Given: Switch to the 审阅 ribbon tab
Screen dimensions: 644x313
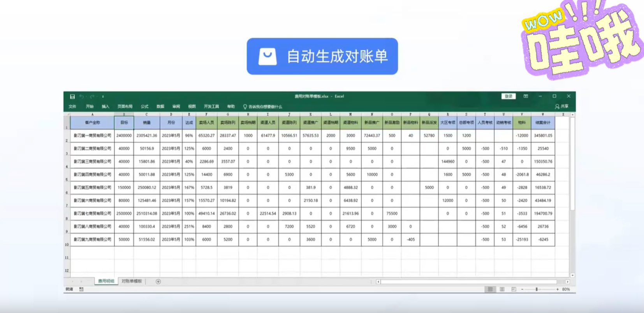Looking at the screenshot, I should [x=176, y=106].
